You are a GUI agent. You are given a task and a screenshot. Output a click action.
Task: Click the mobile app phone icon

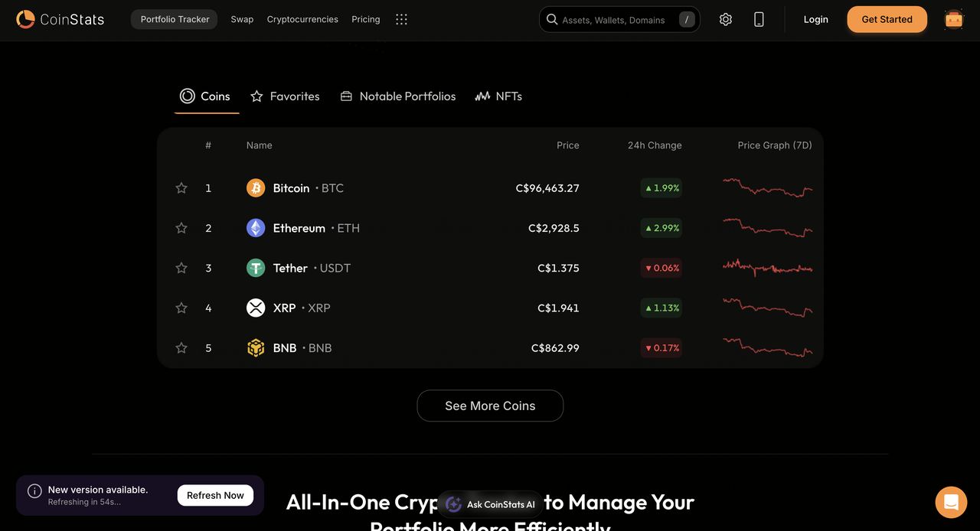pos(759,19)
